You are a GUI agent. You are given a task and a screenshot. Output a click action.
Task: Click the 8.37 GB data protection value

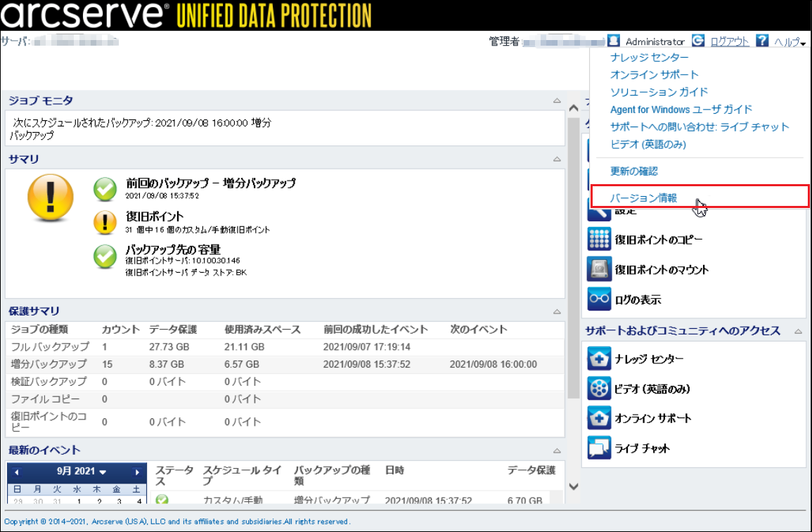click(166, 364)
